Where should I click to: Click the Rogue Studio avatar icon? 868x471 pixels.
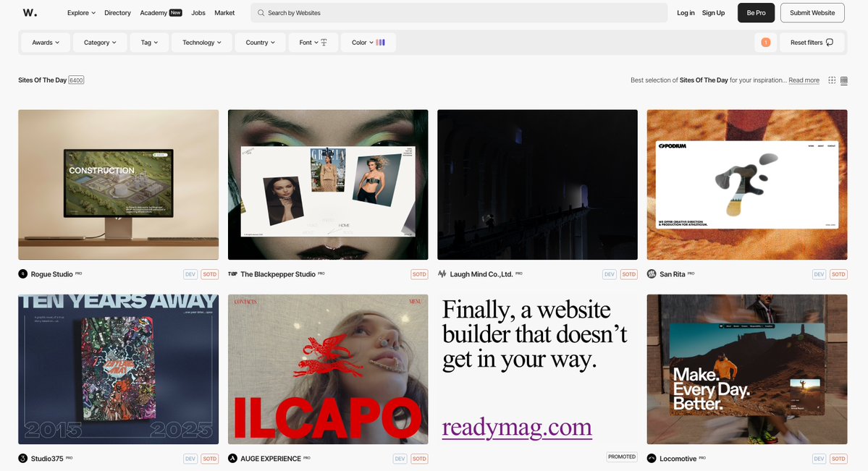(x=22, y=274)
